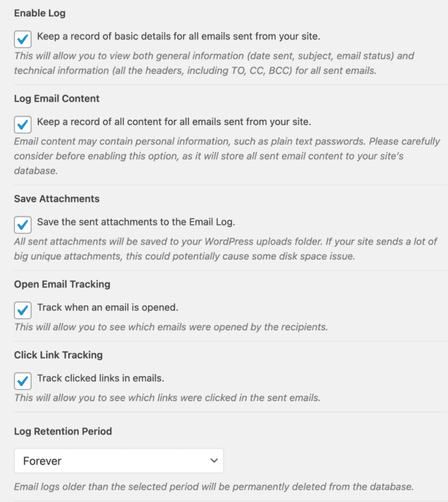
Task: Uncheck the Log Email Content option
Action: pos(22,124)
